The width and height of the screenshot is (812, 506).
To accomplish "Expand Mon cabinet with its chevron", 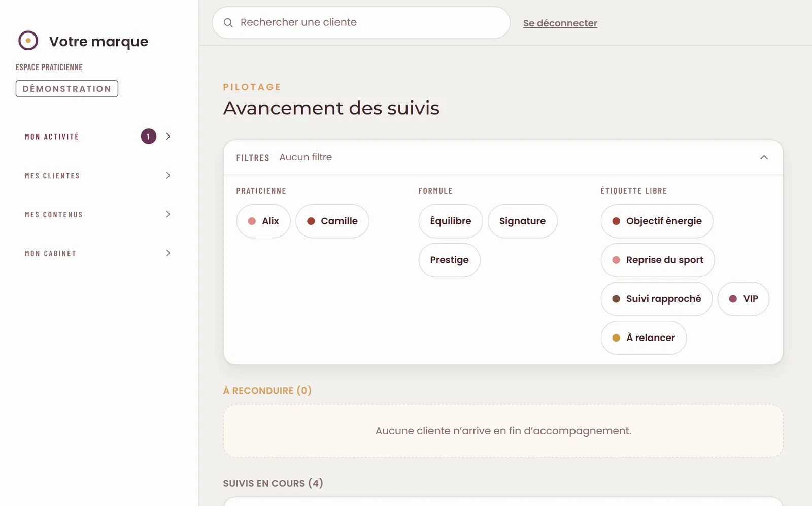I will 168,253.
